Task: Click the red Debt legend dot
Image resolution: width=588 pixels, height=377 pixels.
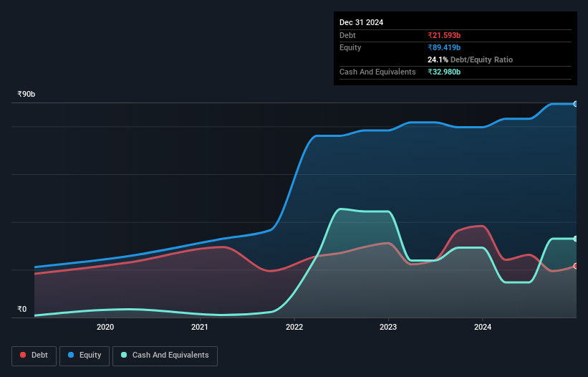Action: pos(23,355)
